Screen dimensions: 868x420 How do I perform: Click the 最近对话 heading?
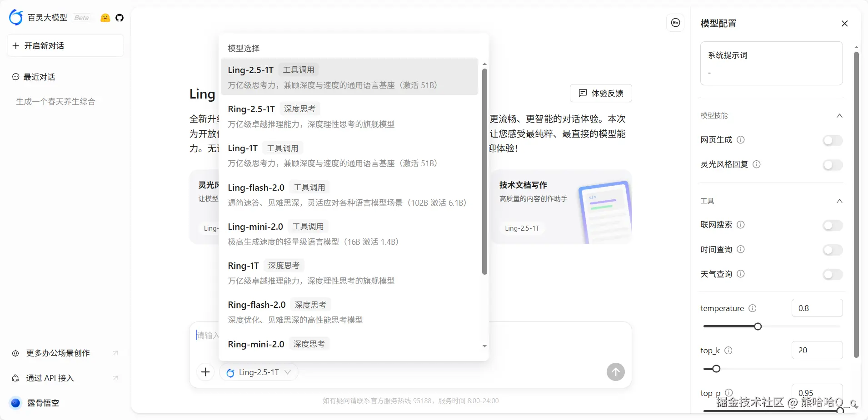40,77
